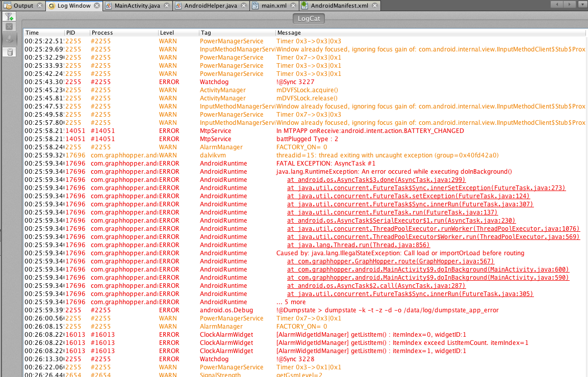Image resolution: width=588 pixels, height=377 pixels.
Task: Sort by the PID column header
Action: tap(77, 33)
